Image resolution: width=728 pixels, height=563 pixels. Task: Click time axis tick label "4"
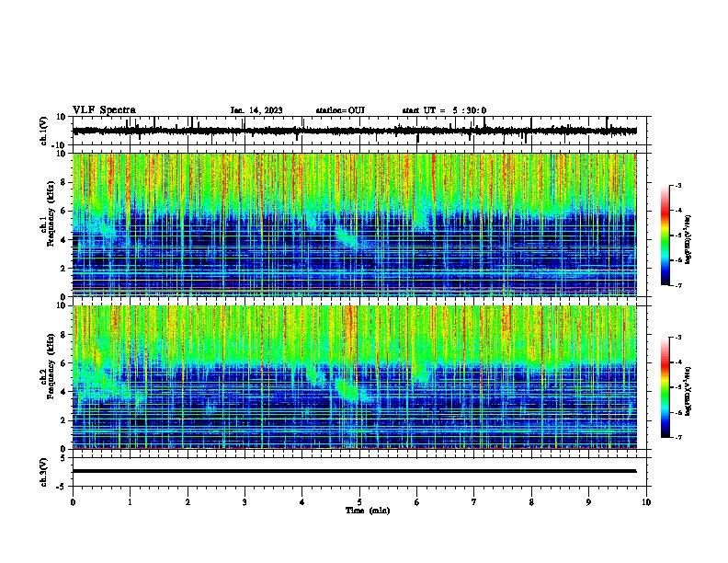(302, 502)
